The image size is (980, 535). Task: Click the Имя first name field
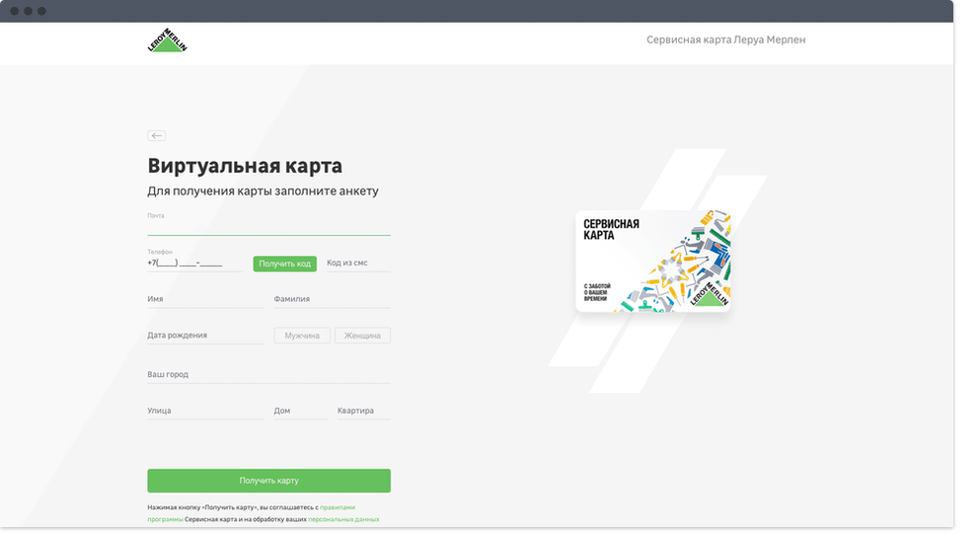[x=205, y=299]
